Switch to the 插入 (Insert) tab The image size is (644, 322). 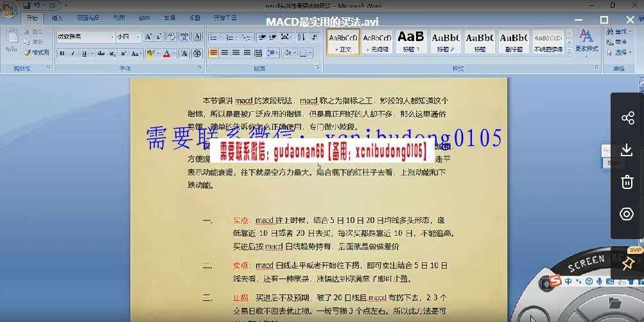coord(57,18)
